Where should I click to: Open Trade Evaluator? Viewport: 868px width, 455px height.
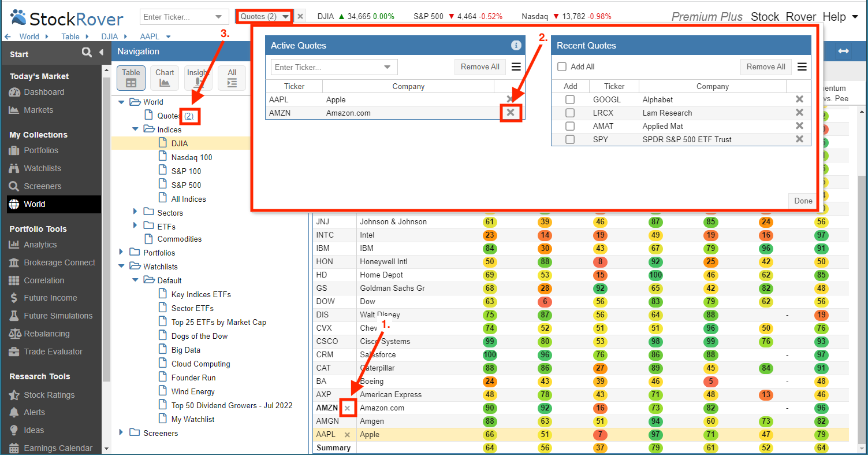pyautogui.click(x=53, y=352)
